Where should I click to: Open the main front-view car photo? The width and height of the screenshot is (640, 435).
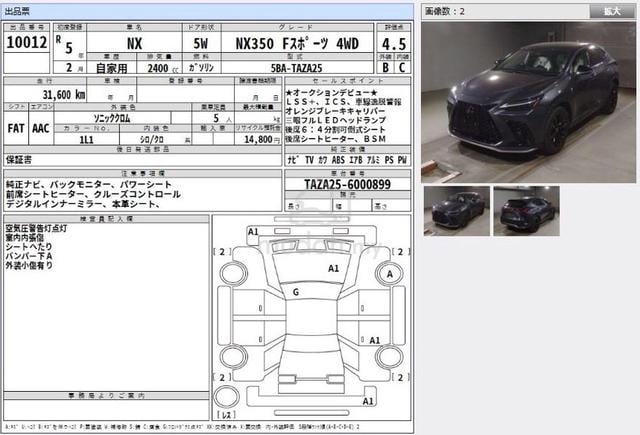pyautogui.click(x=528, y=102)
